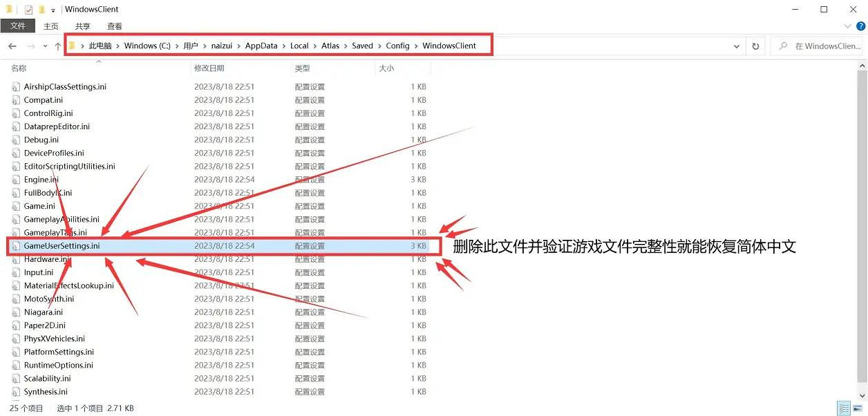This screenshot has height=416, width=868.
Task: Open the 文件 menu
Action: [17, 26]
